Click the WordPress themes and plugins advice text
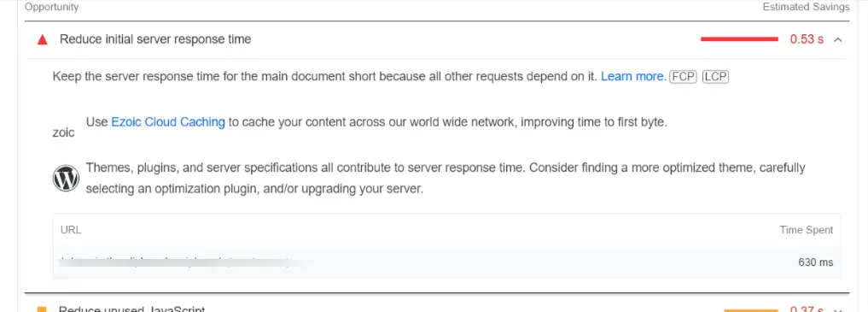This screenshot has height=312, width=868. pyautogui.click(x=446, y=178)
